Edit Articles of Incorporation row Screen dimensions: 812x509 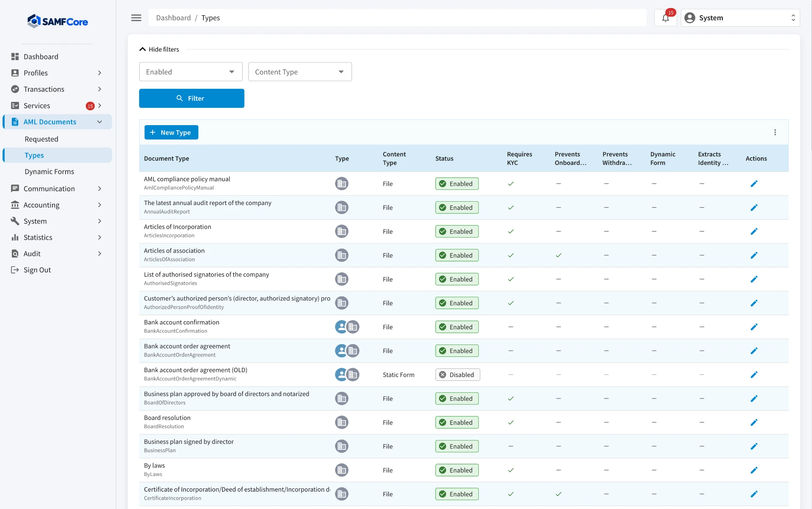pyautogui.click(x=754, y=232)
